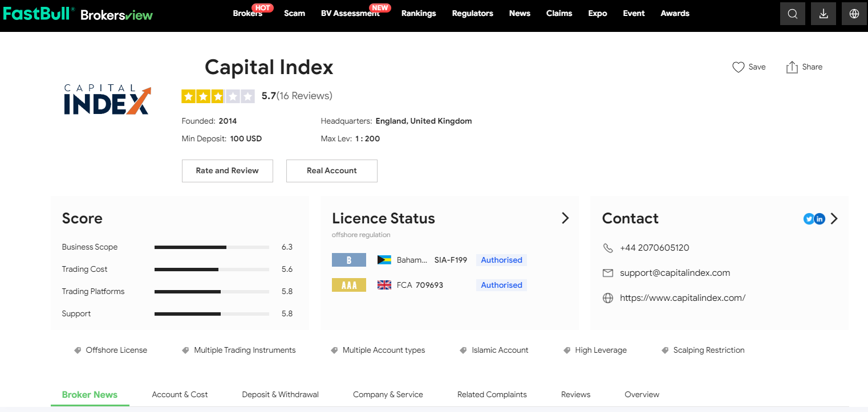Viewport: 868px width, 412px height.
Task: Click the Capital Index logo
Action: tap(107, 100)
